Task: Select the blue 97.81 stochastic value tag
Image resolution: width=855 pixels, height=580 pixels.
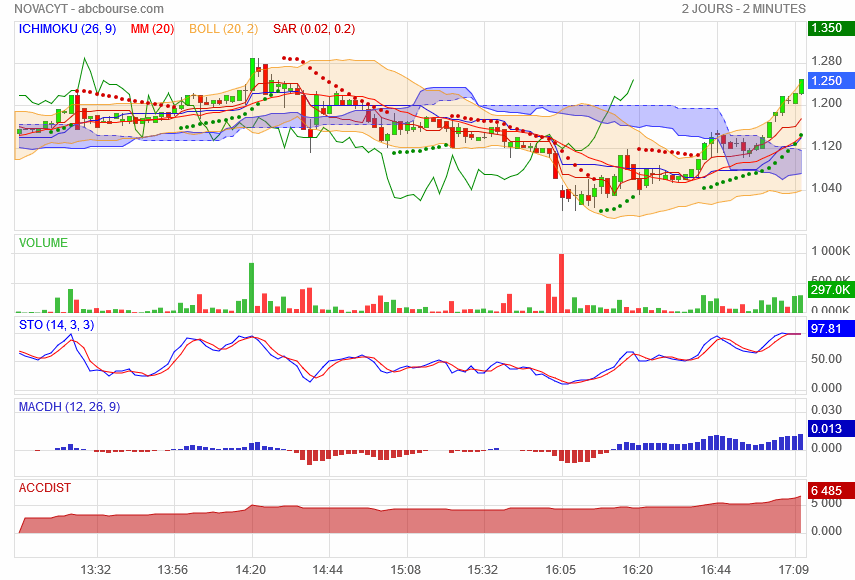Action: coord(831,329)
